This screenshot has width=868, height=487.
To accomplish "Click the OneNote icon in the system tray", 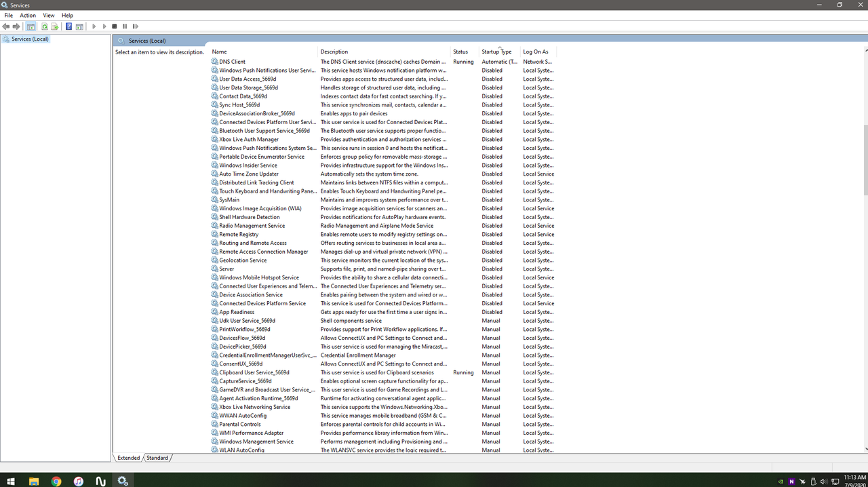I will [791, 482].
